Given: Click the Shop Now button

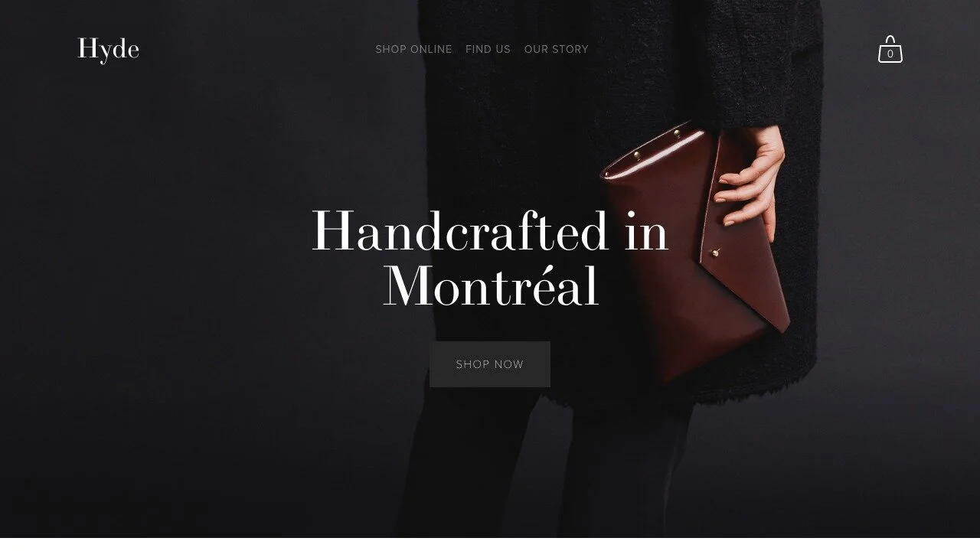Looking at the screenshot, I should [490, 364].
